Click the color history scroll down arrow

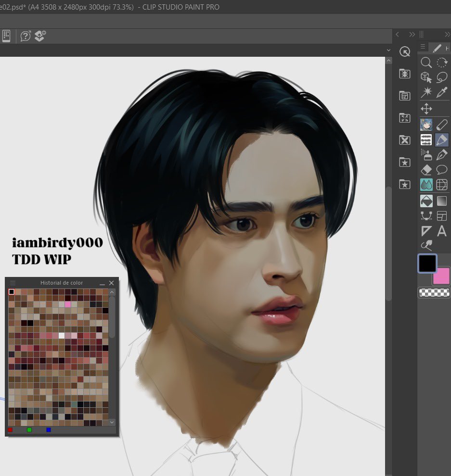coord(112,422)
